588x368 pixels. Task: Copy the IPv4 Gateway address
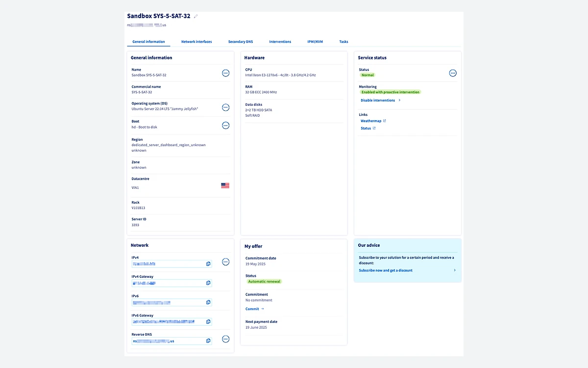click(x=208, y=283)
